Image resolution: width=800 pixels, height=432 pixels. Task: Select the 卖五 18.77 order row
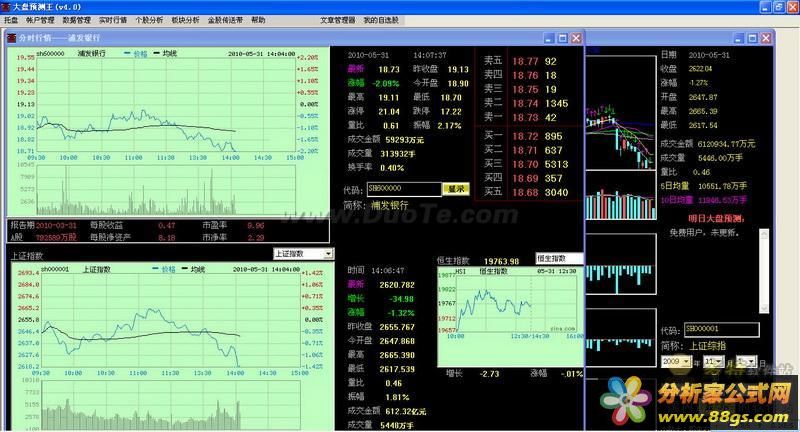(529, 61)
